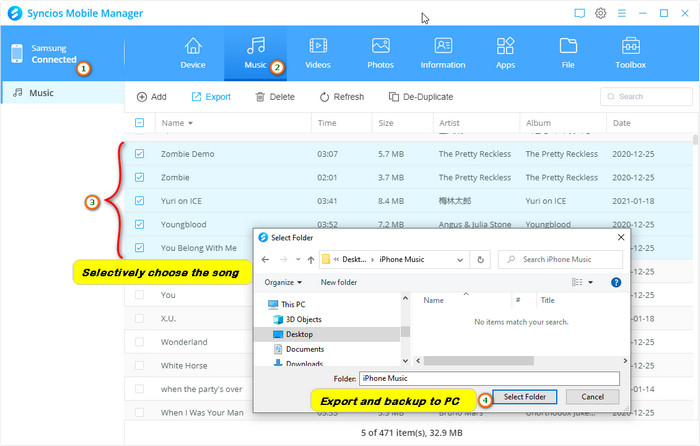Open dialog help question mark icon
This screenshot has height=446, width=700.
pos(616,282)
